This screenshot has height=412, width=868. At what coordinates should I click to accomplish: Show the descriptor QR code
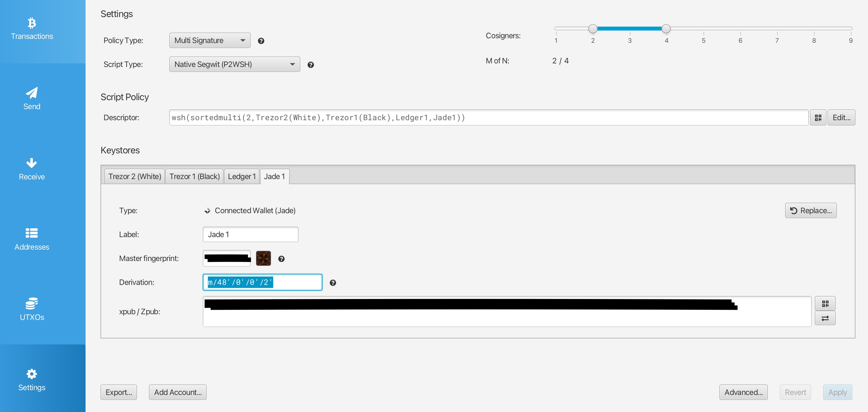click(x=818, y=117)
